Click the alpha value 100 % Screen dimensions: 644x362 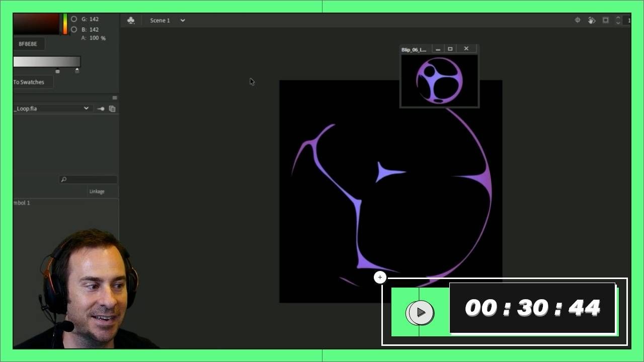97,38
